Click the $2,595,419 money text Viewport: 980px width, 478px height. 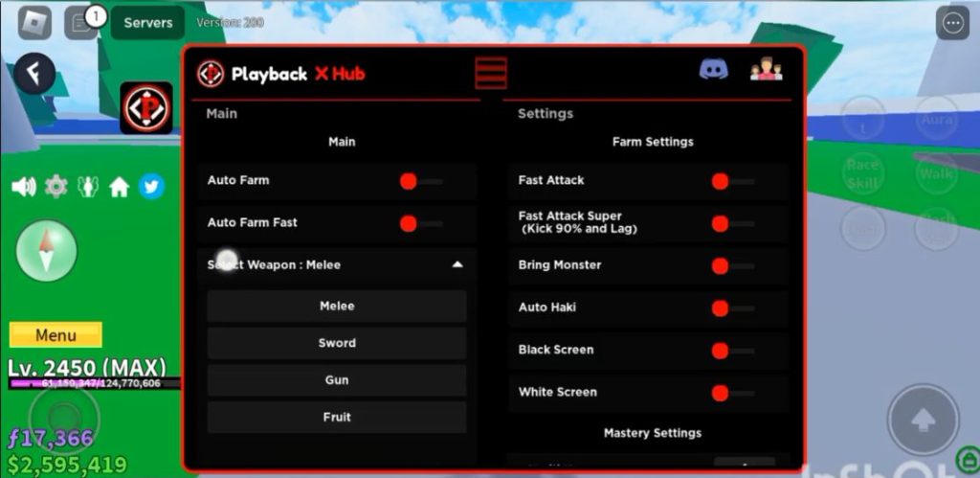[x=67, y=465]
